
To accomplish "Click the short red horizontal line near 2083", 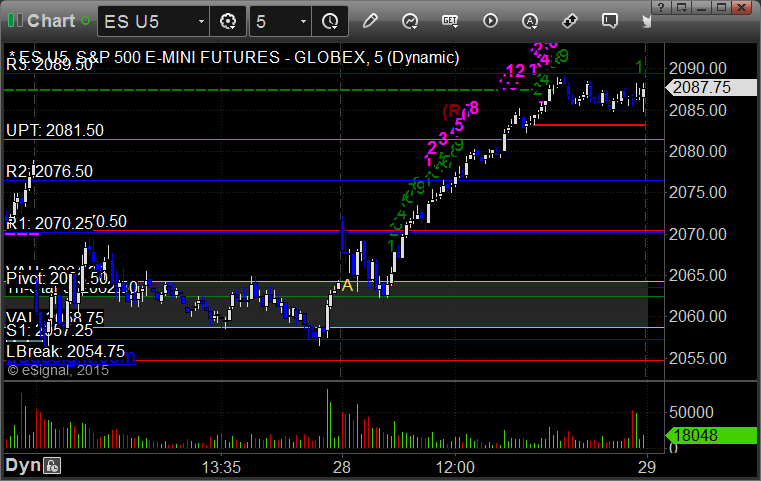I will click(589, 125).
